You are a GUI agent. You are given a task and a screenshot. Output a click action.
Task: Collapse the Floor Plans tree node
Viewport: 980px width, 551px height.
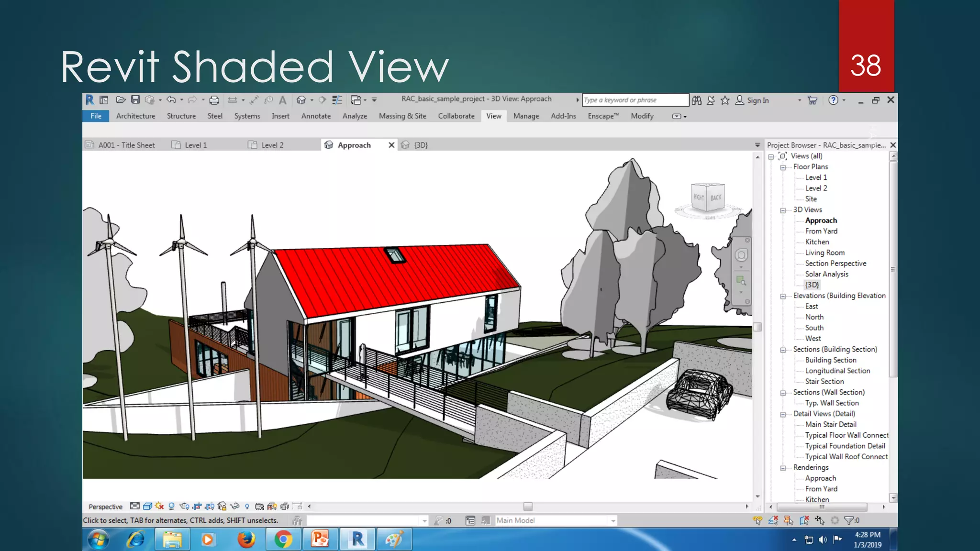coord(783,167)
